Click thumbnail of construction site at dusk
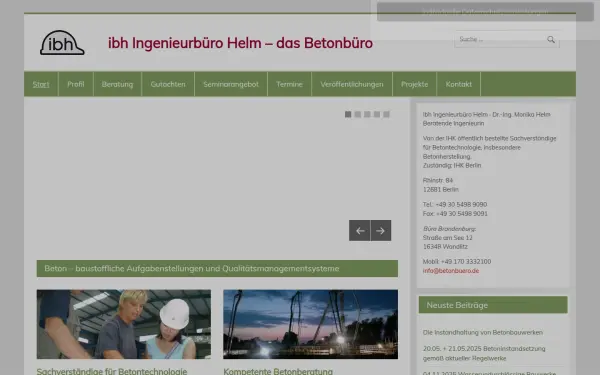This screenshot has width=600, height=375. pyautogui.click(x=310, y=324)
